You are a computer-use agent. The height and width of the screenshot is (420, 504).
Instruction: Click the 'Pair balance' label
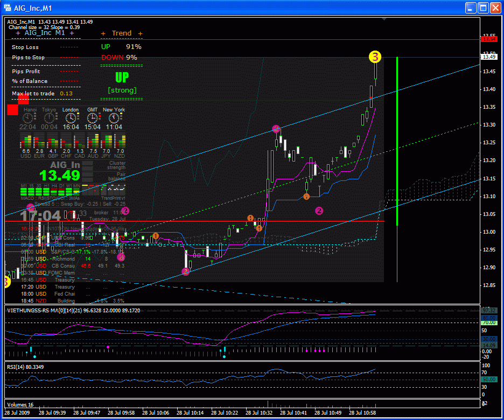point(117,177)
